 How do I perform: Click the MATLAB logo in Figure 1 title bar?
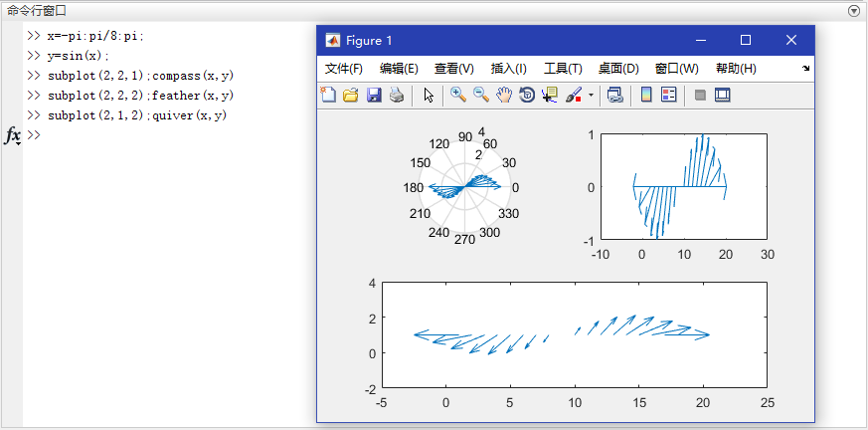pos(332,41)
